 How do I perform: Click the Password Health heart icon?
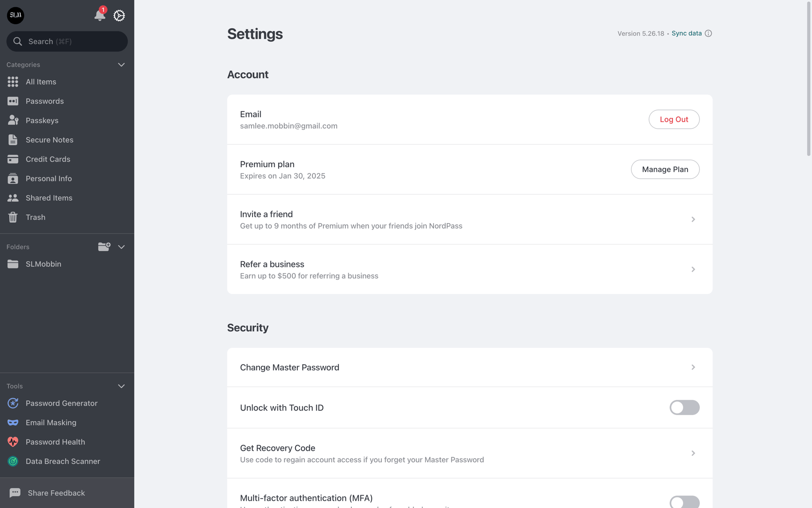click(13, 442)
